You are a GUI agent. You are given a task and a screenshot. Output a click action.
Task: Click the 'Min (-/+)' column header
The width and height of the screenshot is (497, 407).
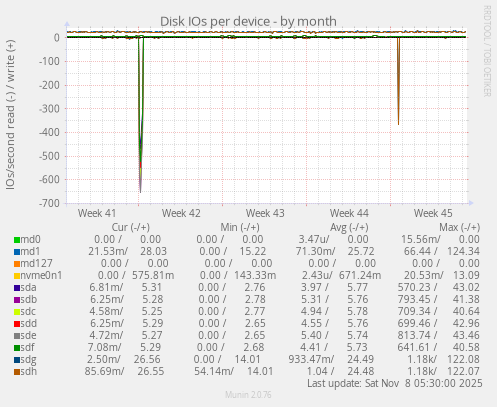click(240, 227)
